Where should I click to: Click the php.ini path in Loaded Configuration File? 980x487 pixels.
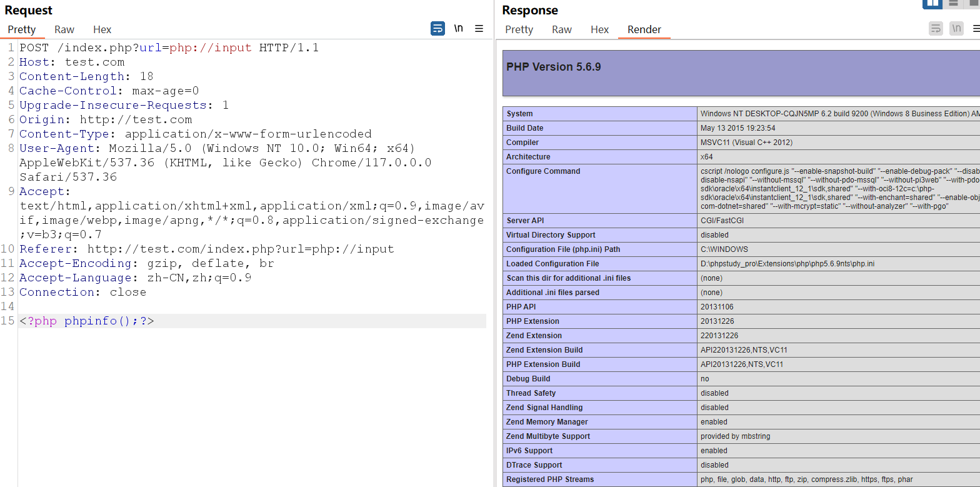(787, 264)
